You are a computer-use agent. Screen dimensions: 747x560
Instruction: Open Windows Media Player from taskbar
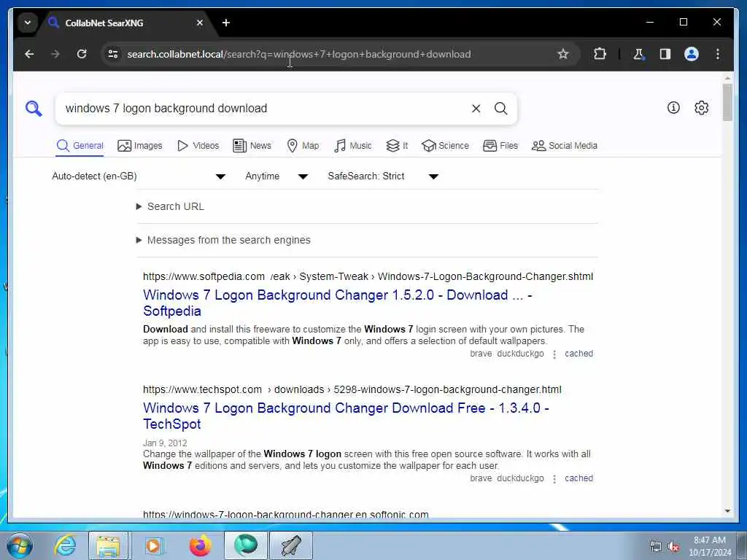[154, 545]
